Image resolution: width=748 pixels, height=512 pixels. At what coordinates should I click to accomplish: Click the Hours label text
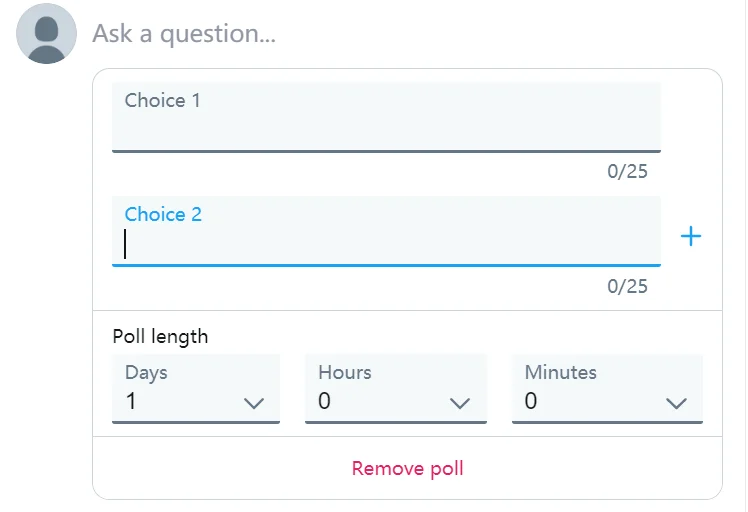point(344,372)
